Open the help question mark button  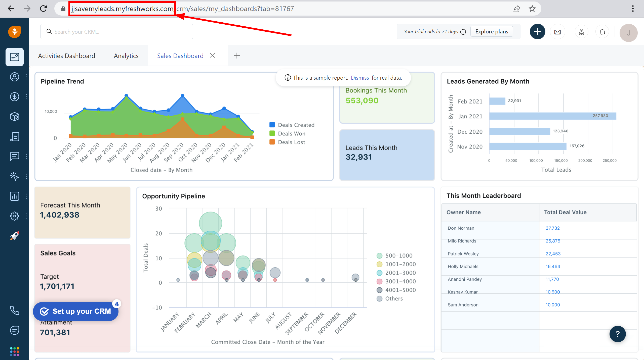(x=618, y=334)
